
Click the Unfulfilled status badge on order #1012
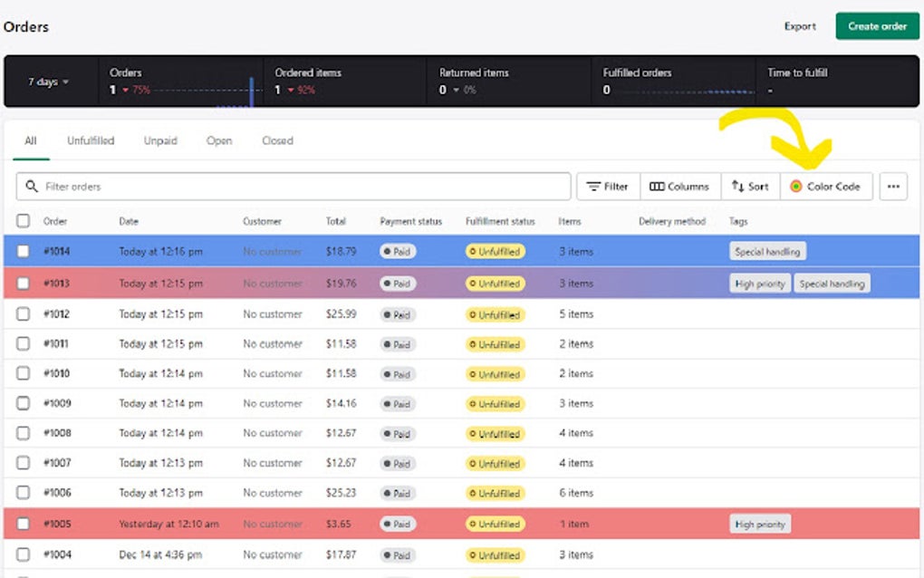tap(495, 314)
